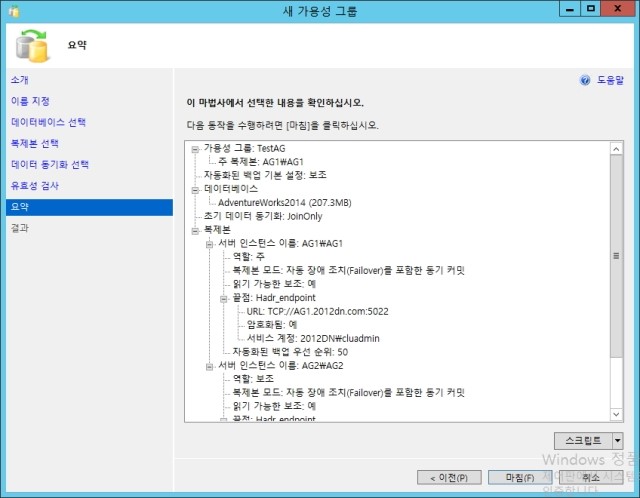Select 서비스 계정: 2012DN\cluadmin row

click(313, 338)
